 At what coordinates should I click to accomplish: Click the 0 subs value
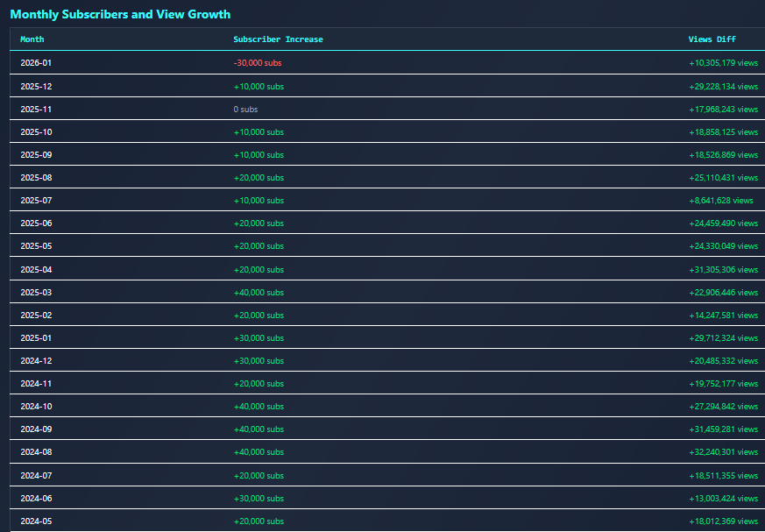pos(245,110)
